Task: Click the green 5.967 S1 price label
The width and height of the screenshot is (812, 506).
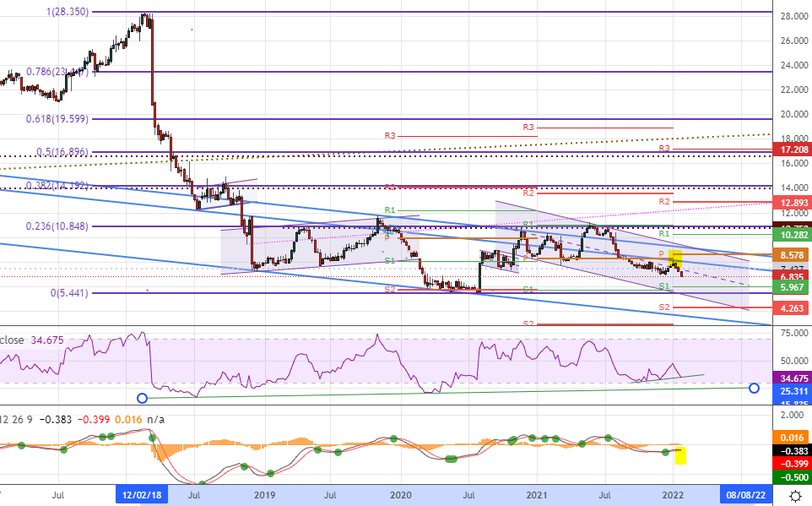Action: click(x=791, y=287)
